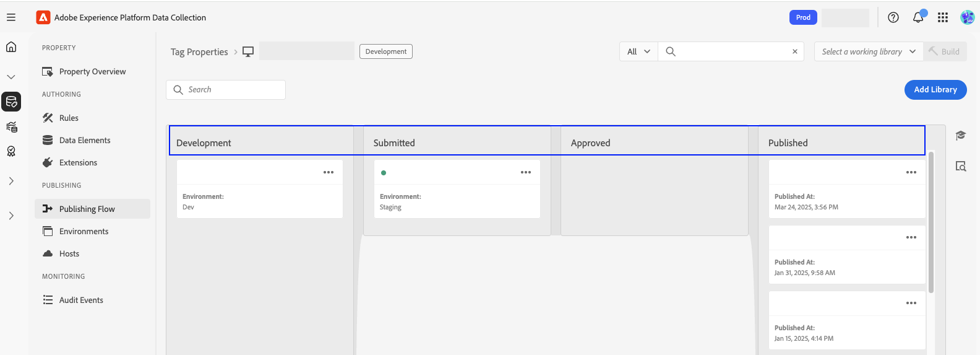Open the Select a working library dropdown

(x=868, y=51)
